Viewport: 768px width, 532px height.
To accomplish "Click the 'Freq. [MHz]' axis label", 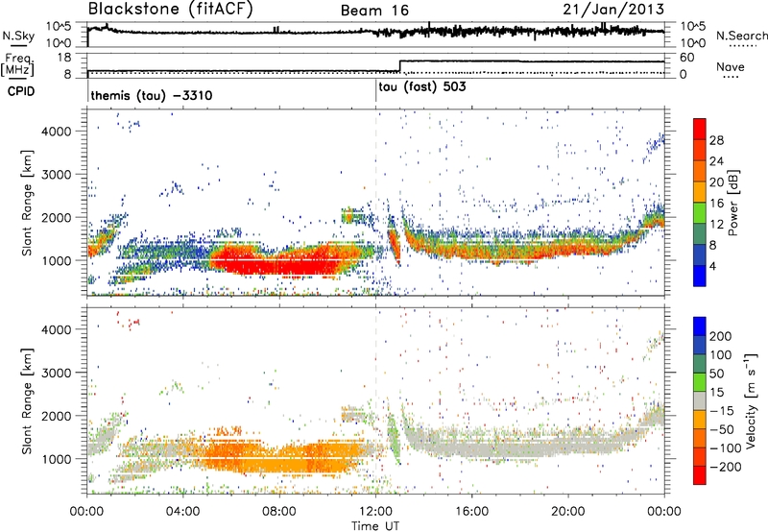I will pyautogui.click(x=18, y=64).
